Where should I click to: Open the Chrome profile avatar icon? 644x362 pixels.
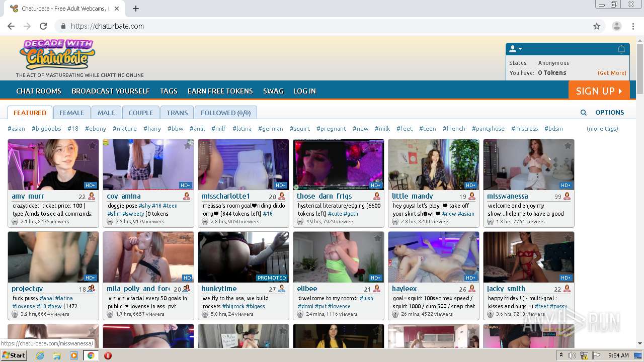(x=617, y=26)
